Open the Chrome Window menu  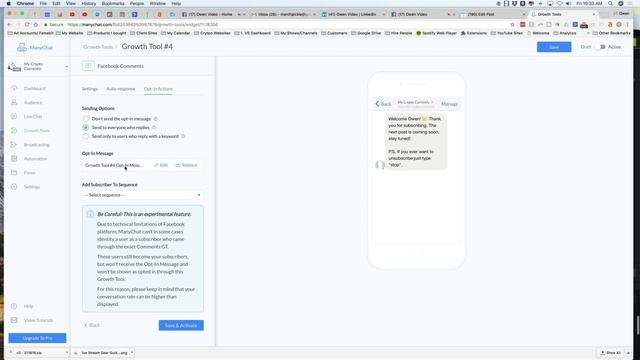(158, 3)
